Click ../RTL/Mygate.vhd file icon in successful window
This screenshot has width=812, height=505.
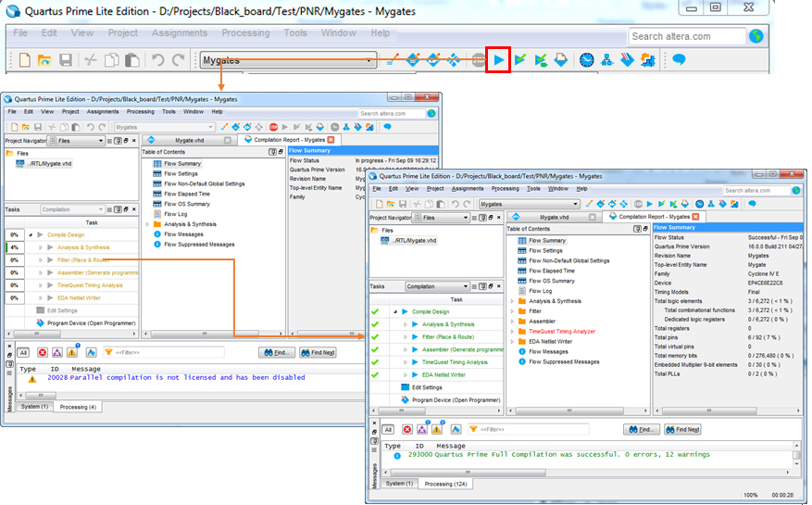(385, 241)
